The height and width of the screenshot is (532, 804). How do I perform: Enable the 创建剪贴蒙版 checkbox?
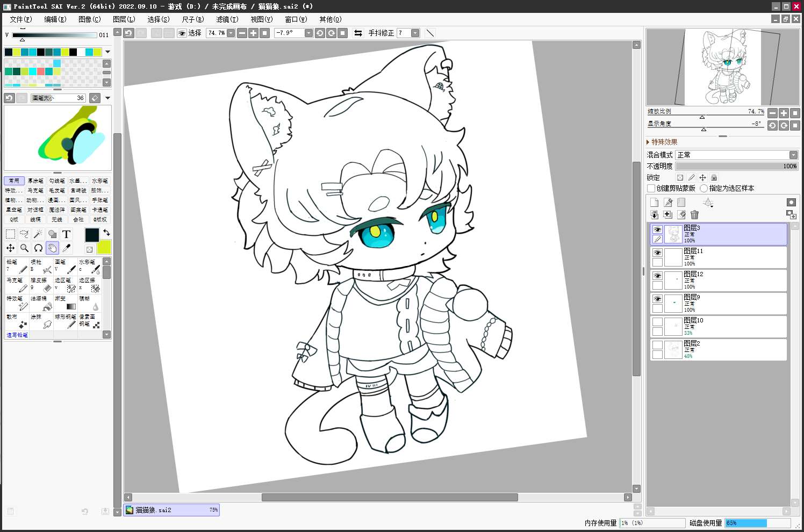click(x=651, y=188)
